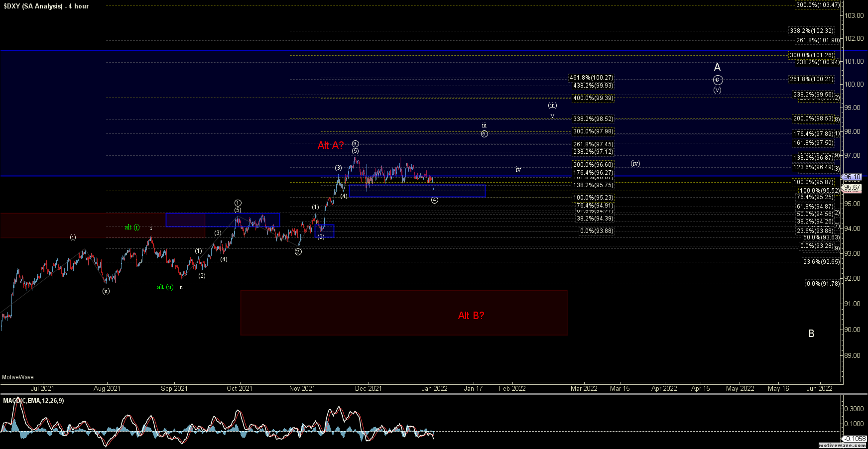Select the white "B" wave label
The width and height of the screenshot is (868, 449).
[811, 334]
